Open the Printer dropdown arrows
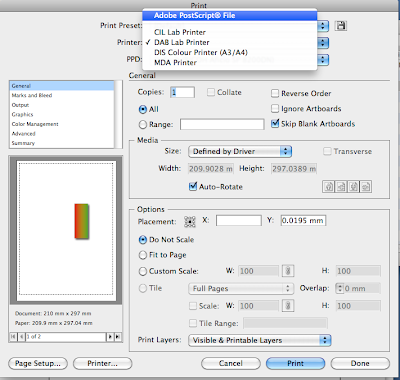Viewport: 400px width, 380px height. (323, 43)
